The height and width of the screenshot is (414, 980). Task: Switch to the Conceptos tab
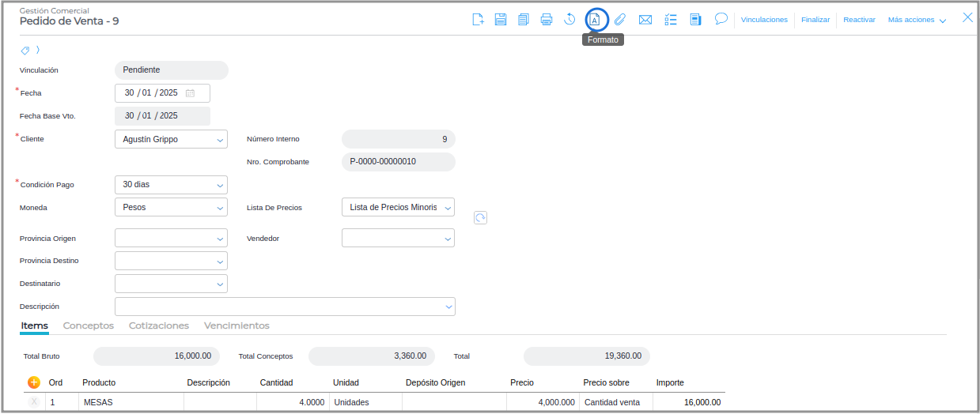(x=89, y=326)
